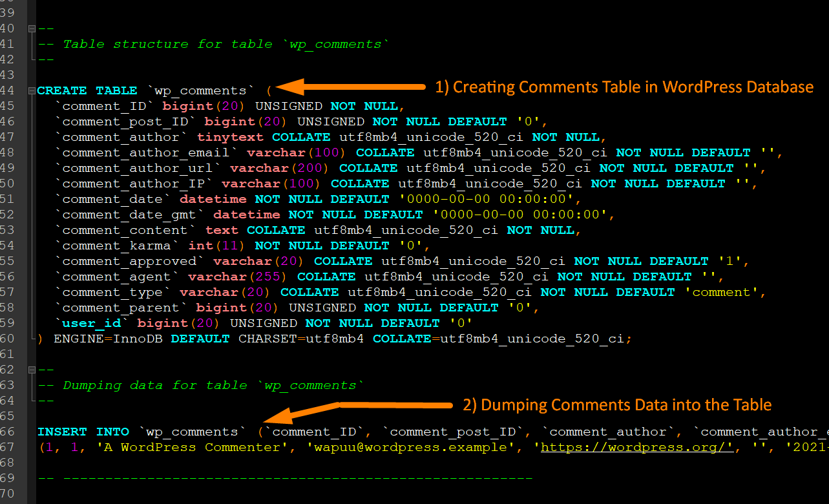The height and width of the screenshot is (504, 829).
Task: Click the `comment_ID` column on line 45
Action: click(x=105, y=106)
